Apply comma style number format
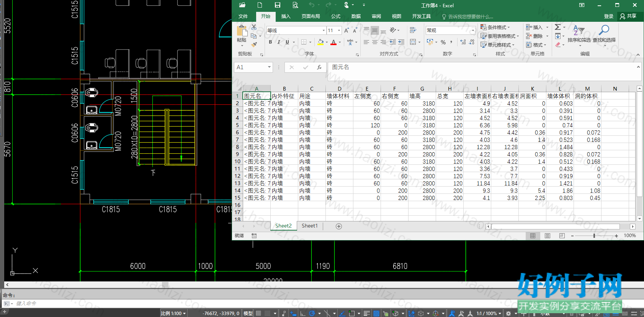644x317 pixels. tap(451, 42)
